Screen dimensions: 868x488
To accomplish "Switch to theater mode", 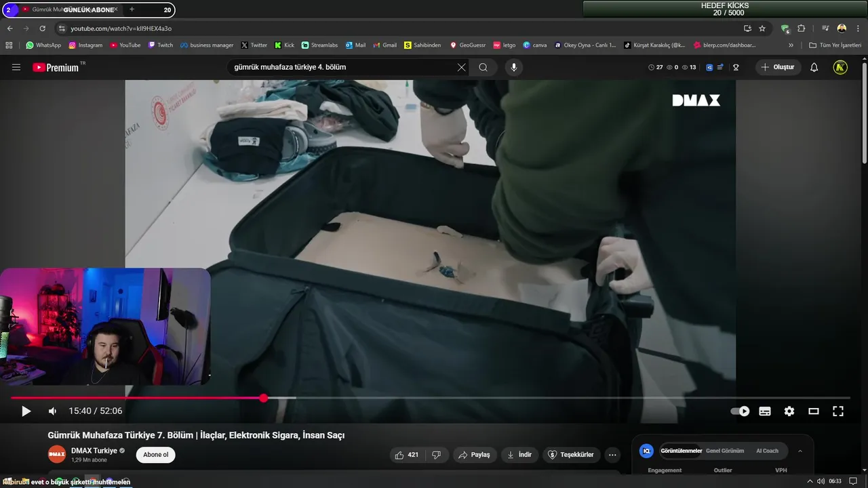I will tap(814, 411).
